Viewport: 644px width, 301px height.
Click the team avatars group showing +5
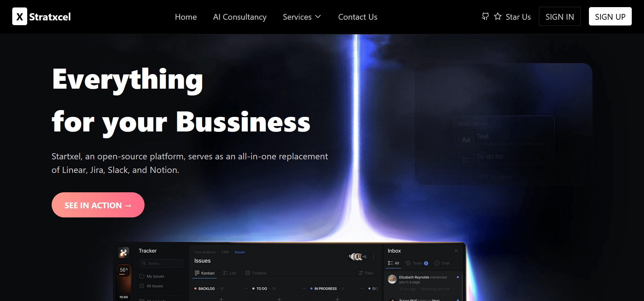click(x=357, y=257)
